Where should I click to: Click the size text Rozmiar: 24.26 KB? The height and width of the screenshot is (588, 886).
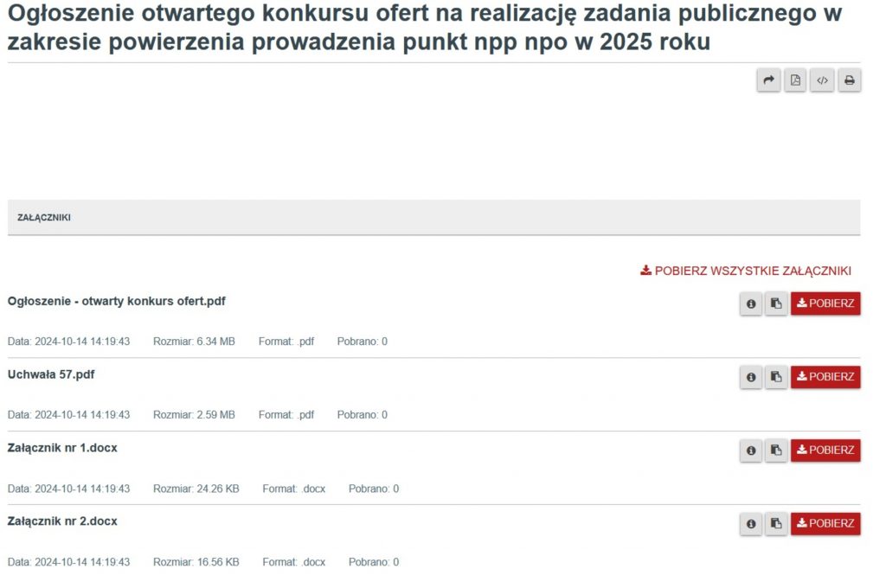[x=196, y=489]
